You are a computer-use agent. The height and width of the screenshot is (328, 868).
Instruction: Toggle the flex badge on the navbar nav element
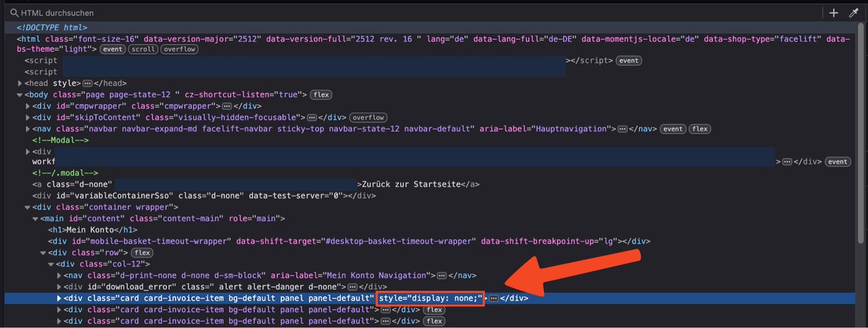click(x=699, y=129)
